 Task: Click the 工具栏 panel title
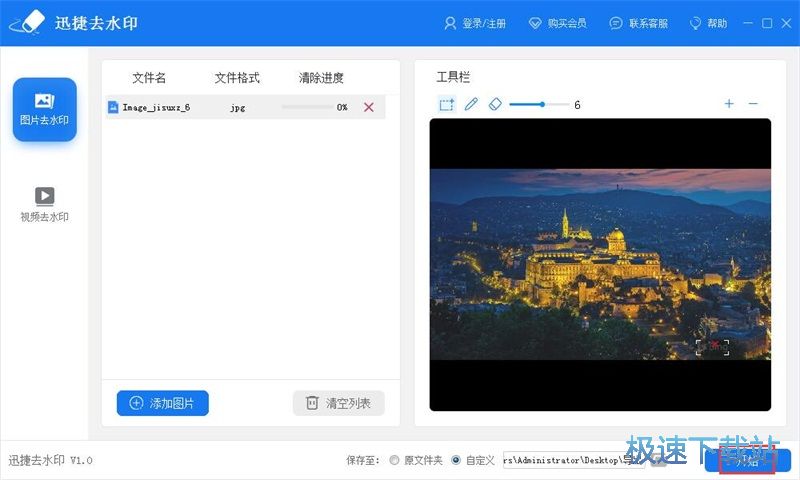click(x=453, y=77)
